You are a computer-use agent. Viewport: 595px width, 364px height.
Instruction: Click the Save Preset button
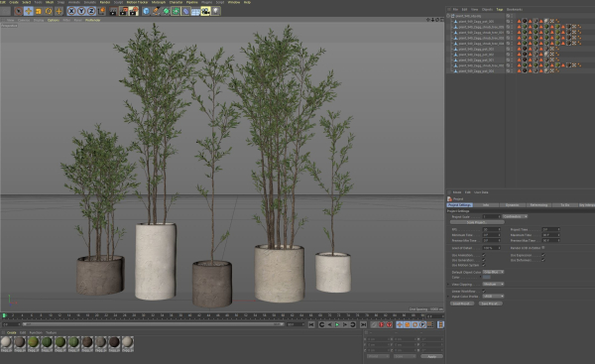pyautogui.click(x=491, y=303)
